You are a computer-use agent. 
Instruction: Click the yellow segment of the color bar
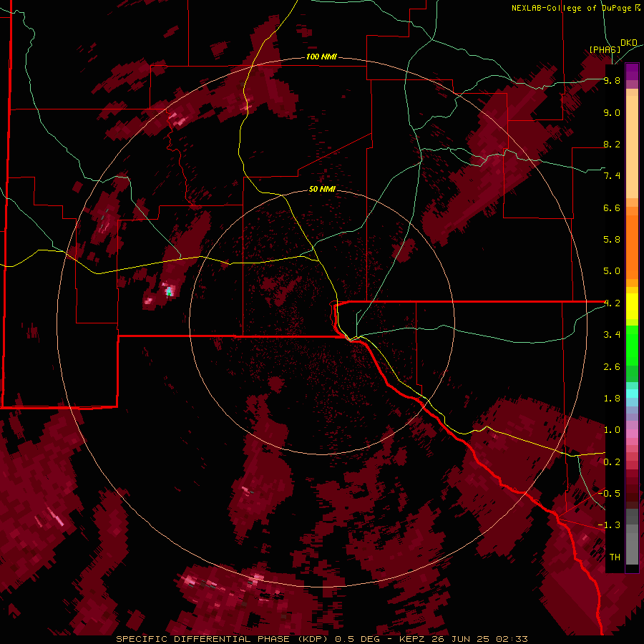(632, 306)
